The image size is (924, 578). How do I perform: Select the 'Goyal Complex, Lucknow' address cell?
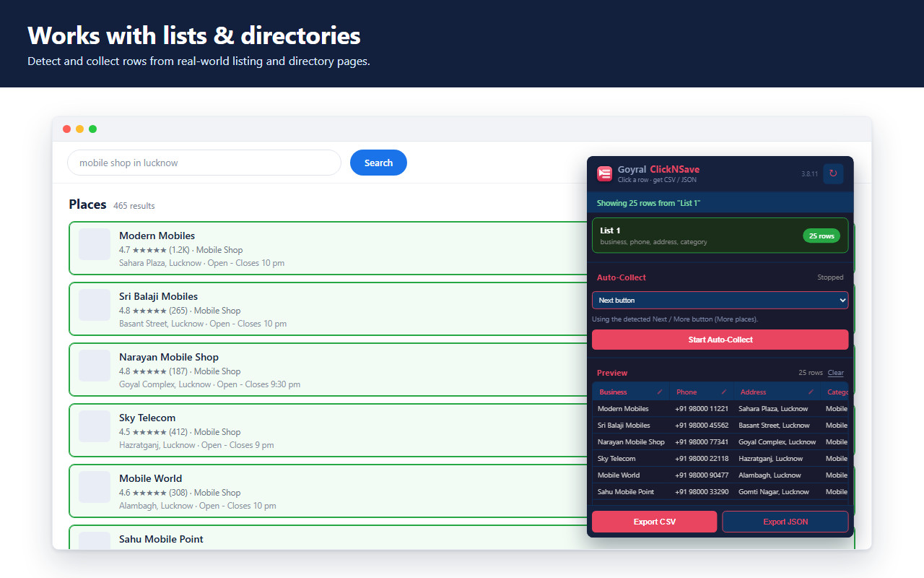pyautogui.click(x=777, y=442)
